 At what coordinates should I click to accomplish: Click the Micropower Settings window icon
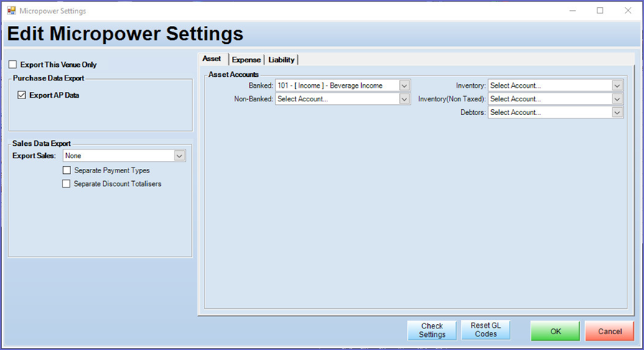(11, 11)
